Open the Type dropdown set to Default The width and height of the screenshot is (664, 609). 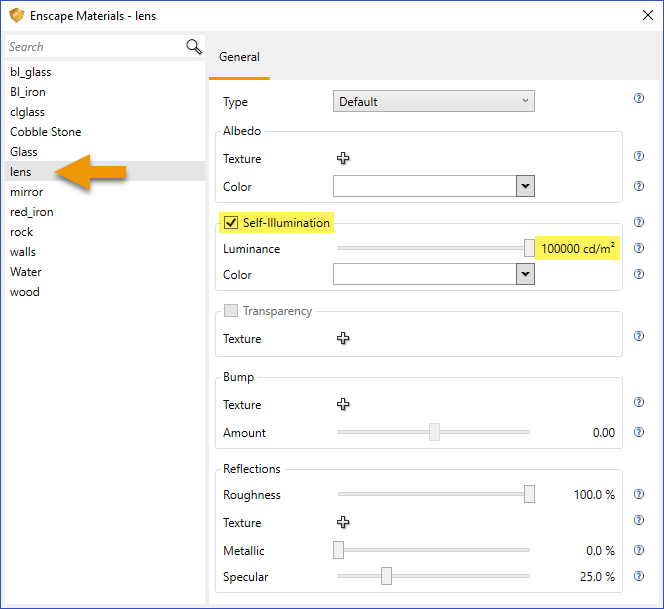[434, 101]
